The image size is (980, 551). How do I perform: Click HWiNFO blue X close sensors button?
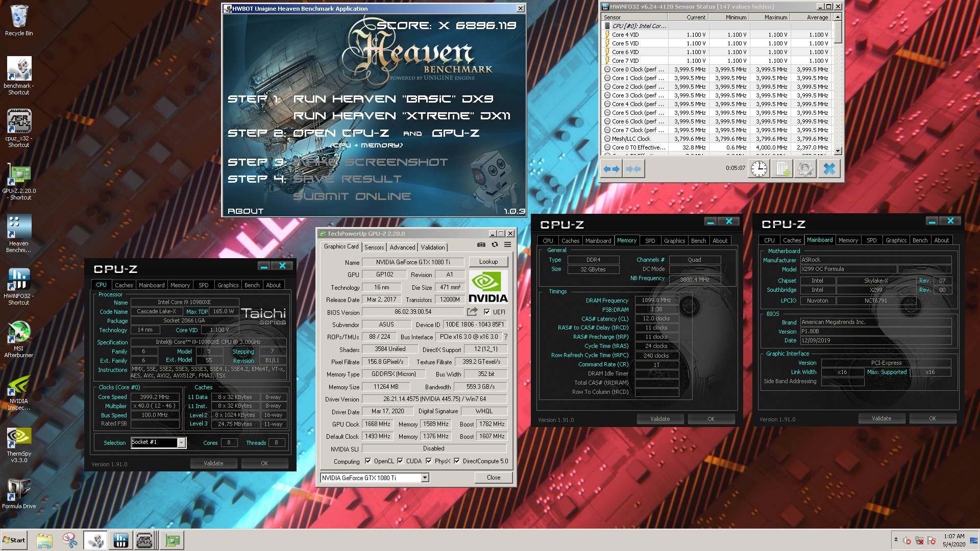pyautogui.click(x=829, y=168)
